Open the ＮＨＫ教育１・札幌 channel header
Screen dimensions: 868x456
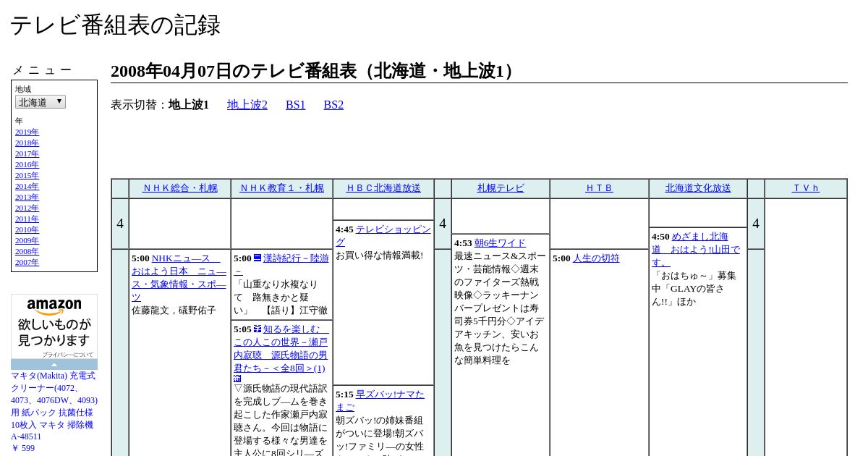pyautogui.click(x=282, y=188)
